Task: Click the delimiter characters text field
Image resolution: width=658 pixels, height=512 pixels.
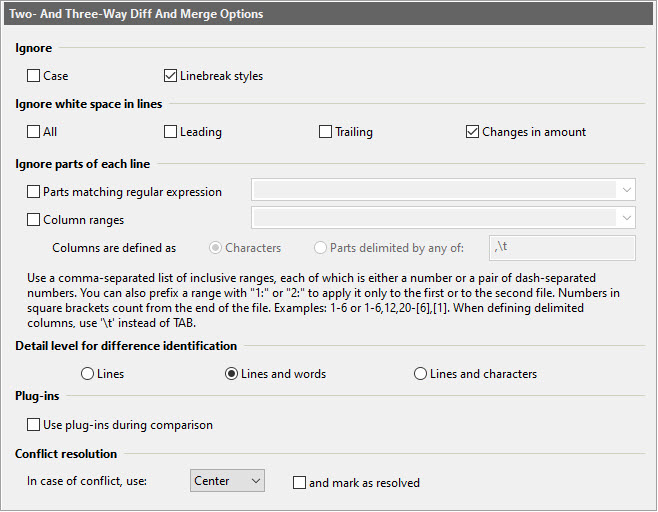Action: click(561, 248)
